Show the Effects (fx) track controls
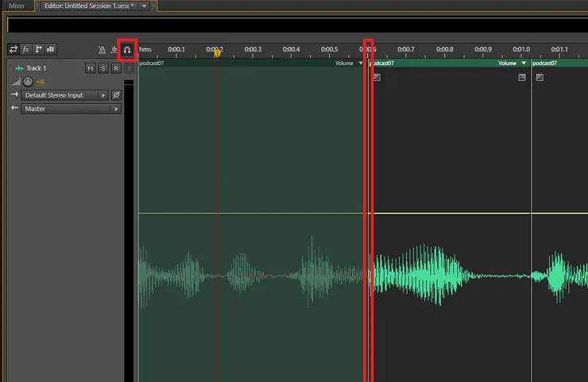 coord(25,49)
